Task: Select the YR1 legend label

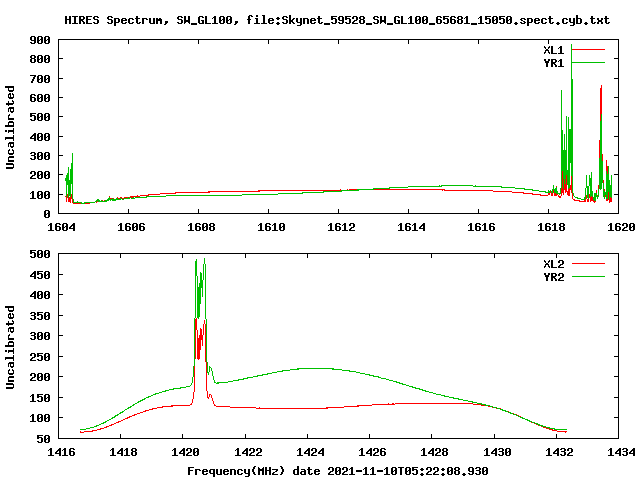Action: point(553,63)
